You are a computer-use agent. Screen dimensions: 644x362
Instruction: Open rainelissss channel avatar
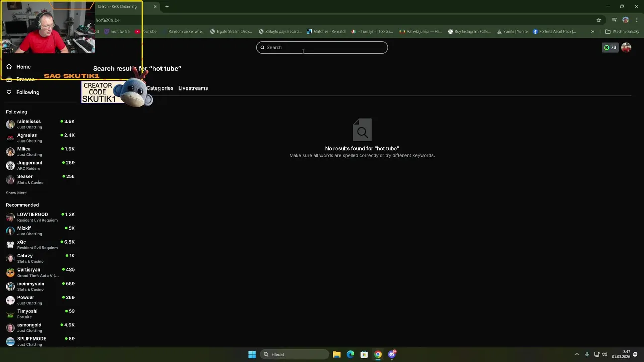[10, 124]
